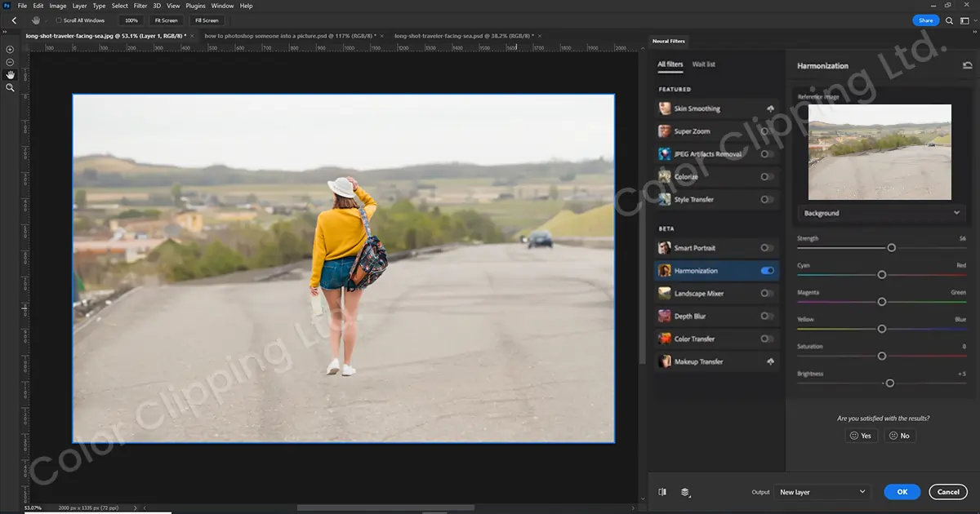The image size is (980, 514).
Task: Click the Smart Portrait filter thumbnail icon
Action: tap(664, 247)
